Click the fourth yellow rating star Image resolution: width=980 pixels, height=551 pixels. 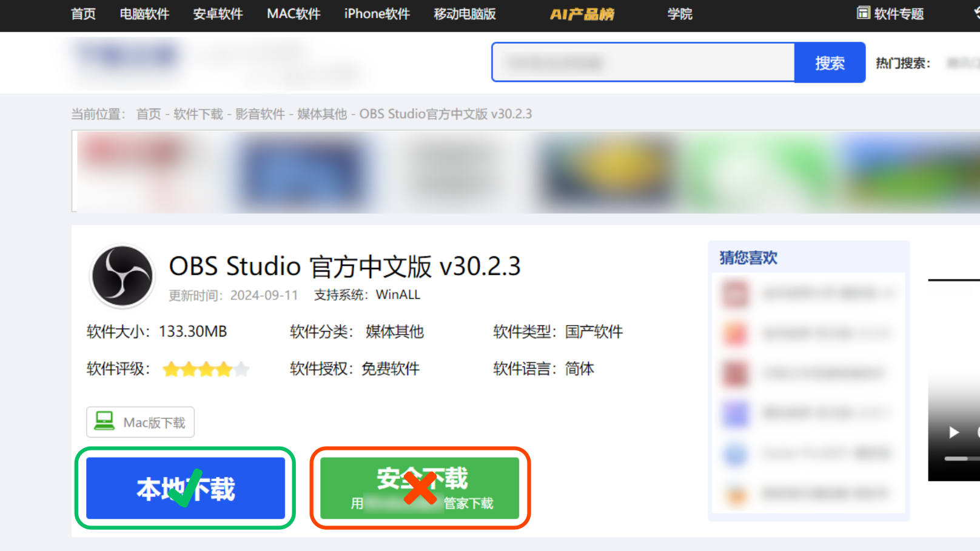coord(224,369)
